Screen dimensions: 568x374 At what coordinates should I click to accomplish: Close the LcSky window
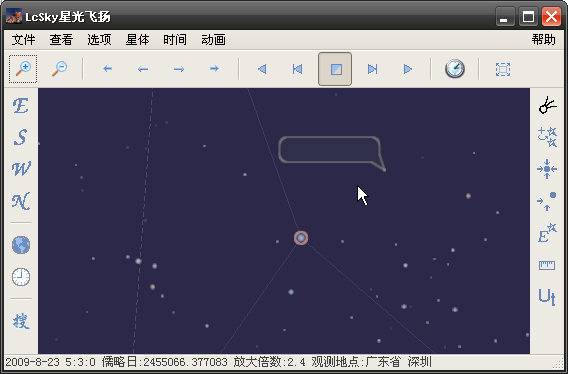pyautogui.click(x=551, y=17)
